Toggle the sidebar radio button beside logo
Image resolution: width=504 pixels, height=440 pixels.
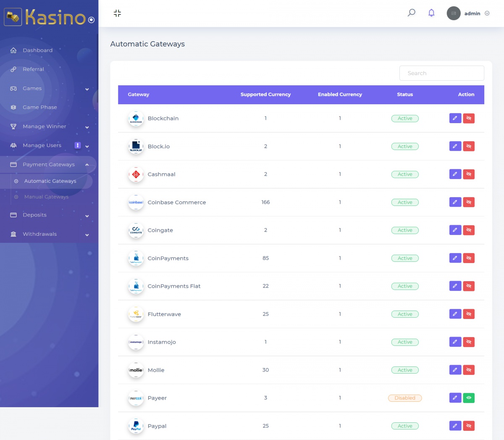point(91,20)
